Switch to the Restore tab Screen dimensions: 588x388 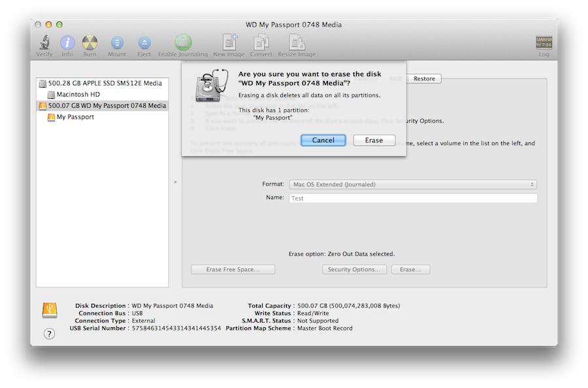(424, 79)
